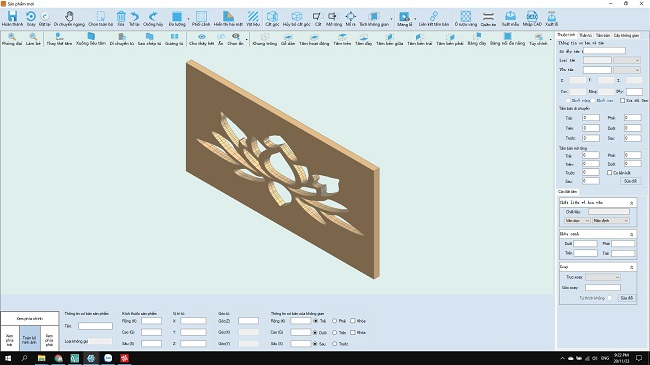The width and height of the screenshot is (650, 365).
Task: Enable the Co kéo kết checkbox
Action: click(x=609, y=173)
